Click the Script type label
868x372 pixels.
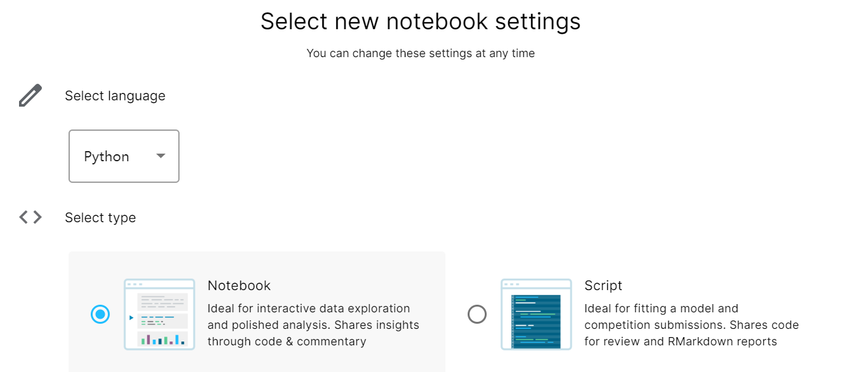coord(603,286)
